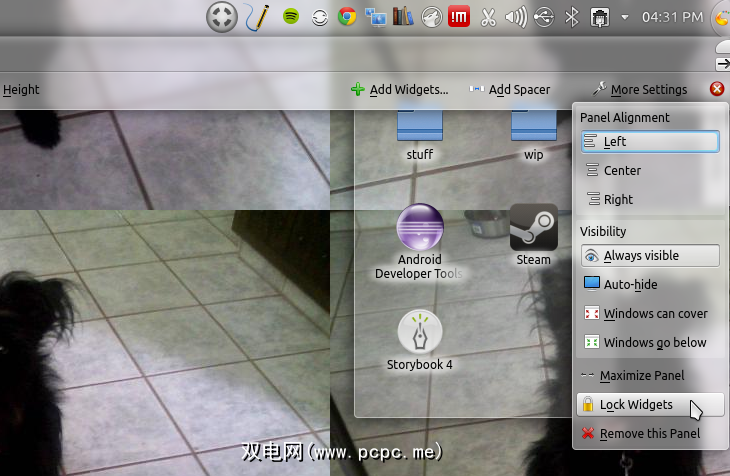Select Center panel alignment

coord(650,170)
